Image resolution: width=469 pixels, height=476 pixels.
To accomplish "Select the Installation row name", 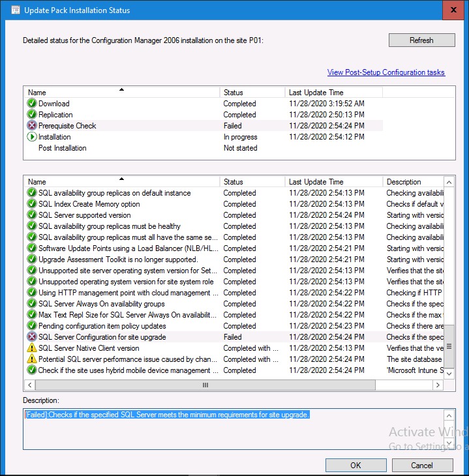I will pos(54,137).
